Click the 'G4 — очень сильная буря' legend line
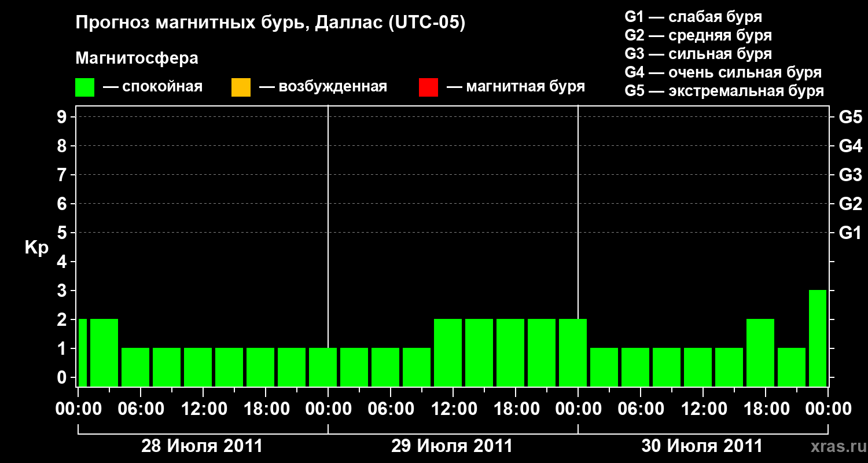Screen dimensions: 868x463 (723, 72)
